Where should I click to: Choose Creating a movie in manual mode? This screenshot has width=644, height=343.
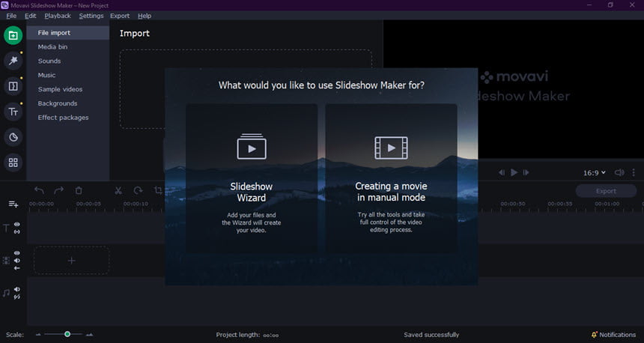pos(391,179)
